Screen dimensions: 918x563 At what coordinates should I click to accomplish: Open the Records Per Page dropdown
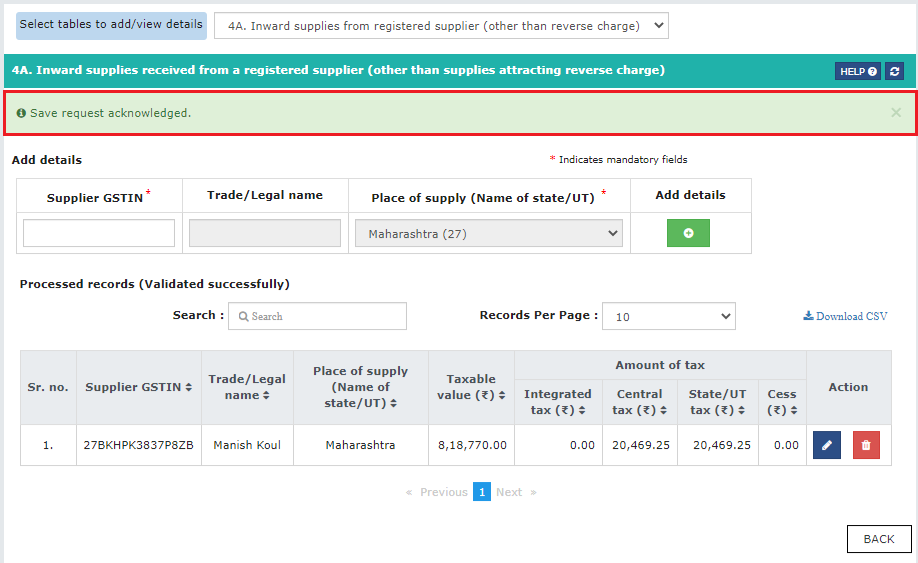coord(669,316)
